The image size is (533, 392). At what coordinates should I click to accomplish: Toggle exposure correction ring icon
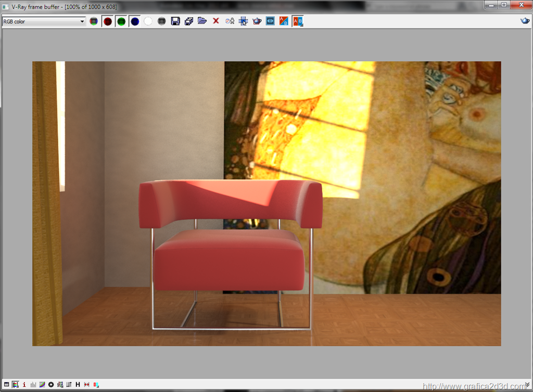[51, 385]
